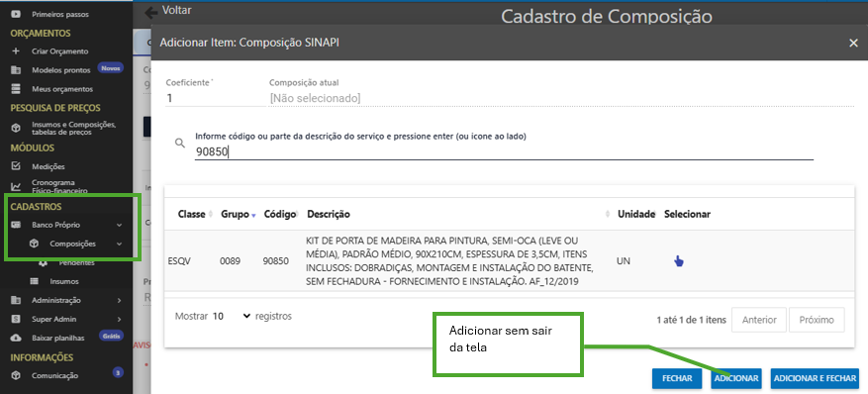This screenshot has height=394, width=868.
Task: Click the Voltar back arrow
Action: (150, 12)
